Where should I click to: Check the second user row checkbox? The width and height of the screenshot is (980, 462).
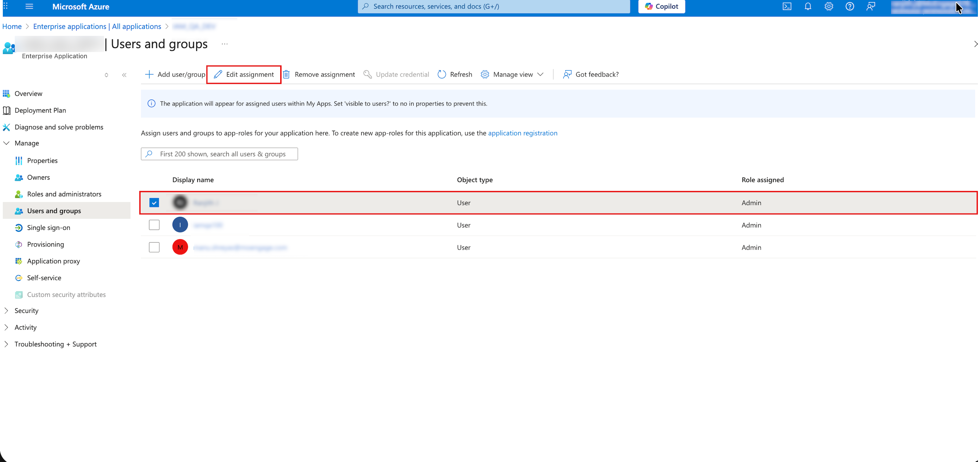154,225
